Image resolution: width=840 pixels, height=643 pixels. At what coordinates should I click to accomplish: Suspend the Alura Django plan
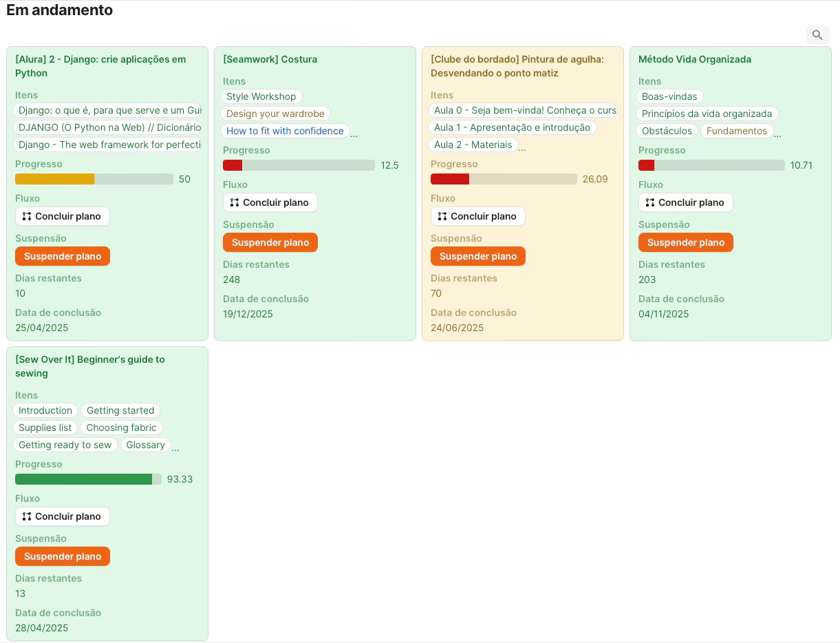click(x=63, y=256)
